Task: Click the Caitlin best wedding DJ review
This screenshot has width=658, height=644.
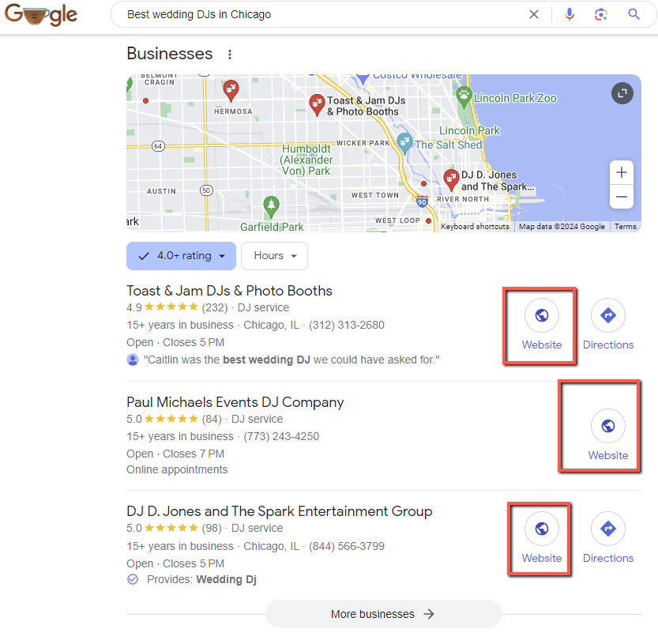Action: (x=291, y=360)
